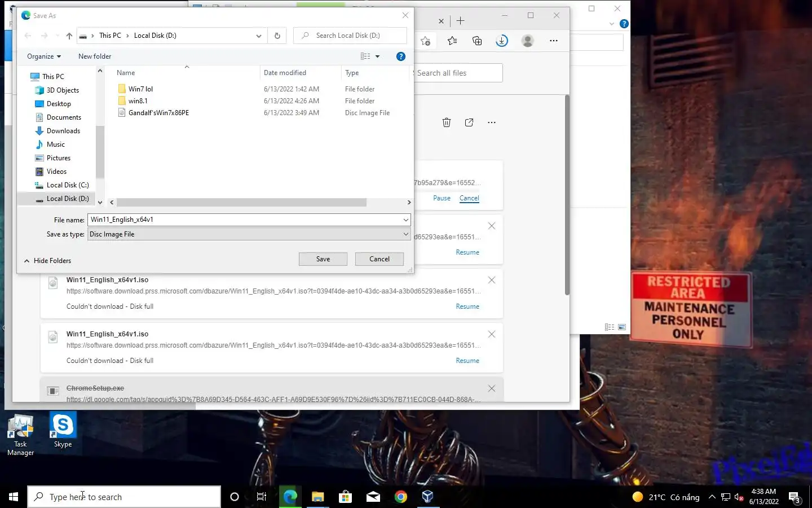The width and height of the screenshot is (812, 508).
Task: Expand the address bar previous locations dropdown
Action: 258,36
